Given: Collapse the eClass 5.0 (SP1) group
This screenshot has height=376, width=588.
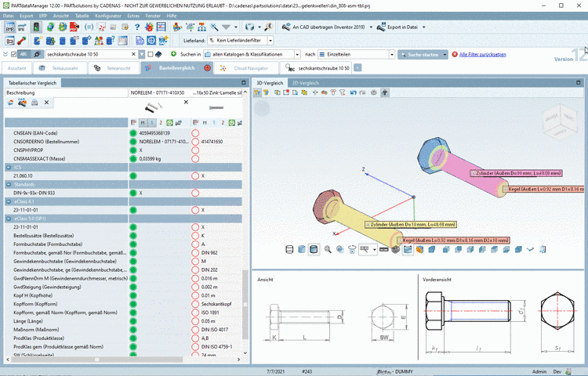Looking at the screenshot, I should coord(9,219).
